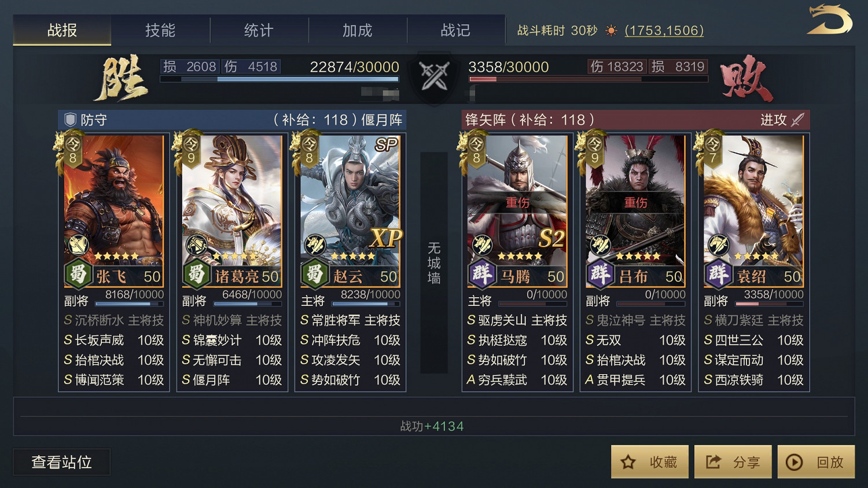Open the 加成 tab
Screen dimensions: 868x488
pos(357,30)
